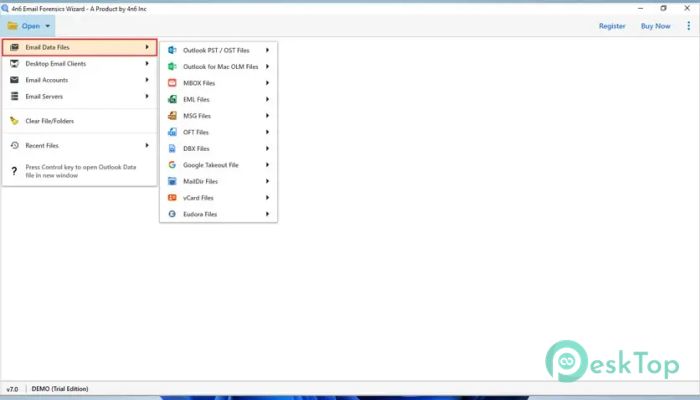Screen dimensions: 700x400
Task: Choose Email Servers from the menu
Action: 79,96
